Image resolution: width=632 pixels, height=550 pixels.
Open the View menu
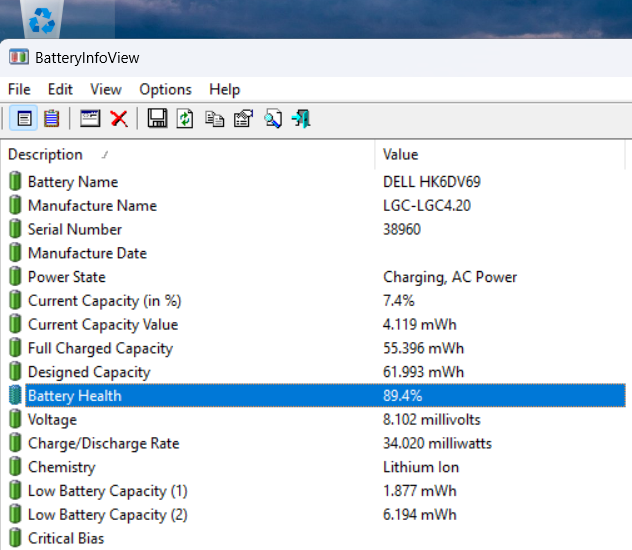(106, 89)
